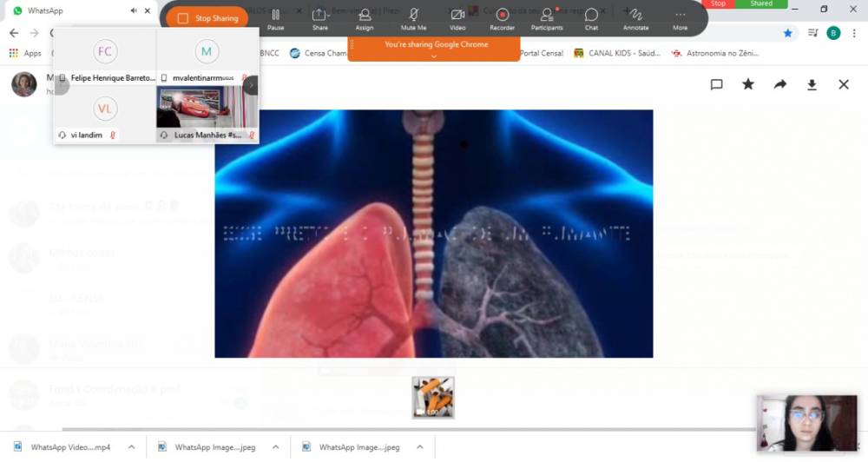Click the Recorder button
868x462 pixels.
point(502,17)
